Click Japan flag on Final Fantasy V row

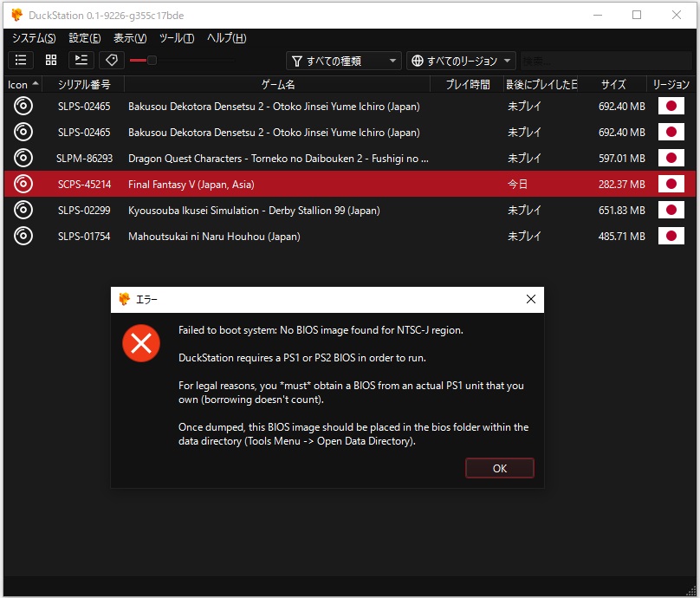point(671,184)
